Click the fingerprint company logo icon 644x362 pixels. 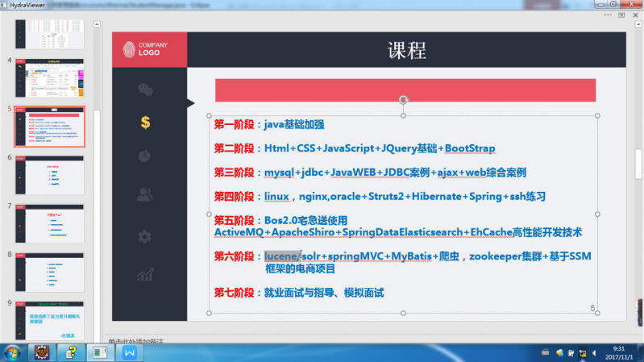coord(129,49)
